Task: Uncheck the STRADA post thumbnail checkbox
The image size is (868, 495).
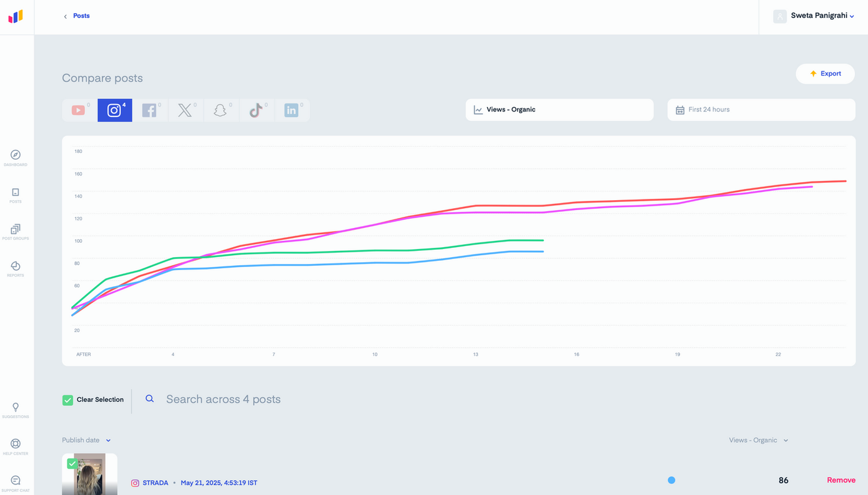Action: (73, 463)
